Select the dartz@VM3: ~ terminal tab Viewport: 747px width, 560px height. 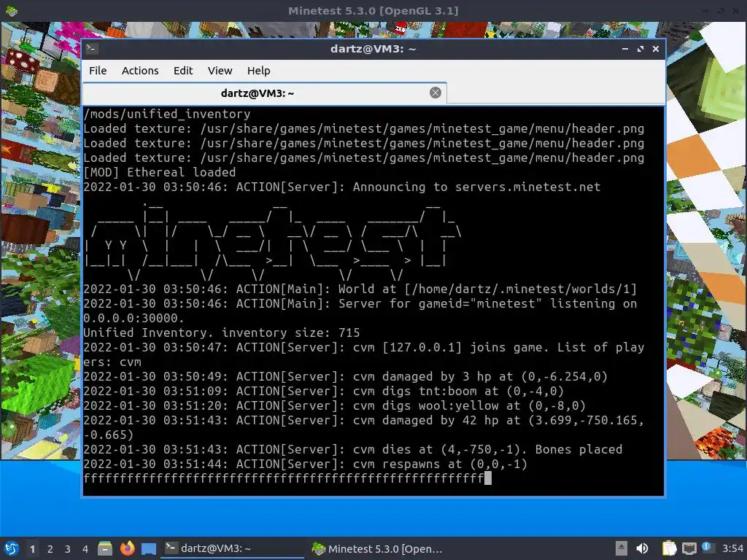tap(264, 93)
